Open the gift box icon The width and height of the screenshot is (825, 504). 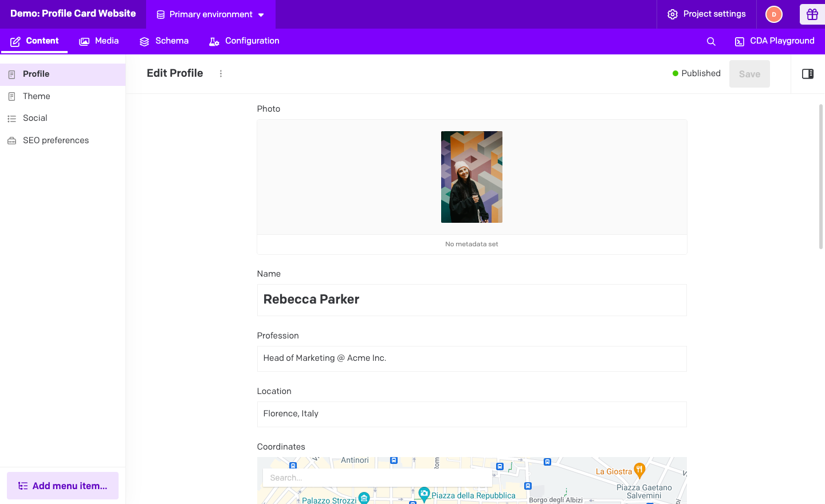(x=812, y=14)
